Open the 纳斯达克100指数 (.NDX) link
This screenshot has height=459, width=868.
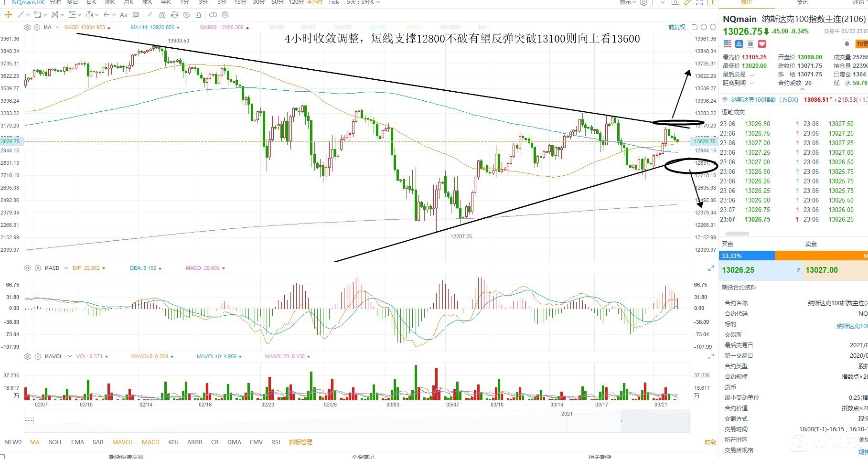point(764,99)
